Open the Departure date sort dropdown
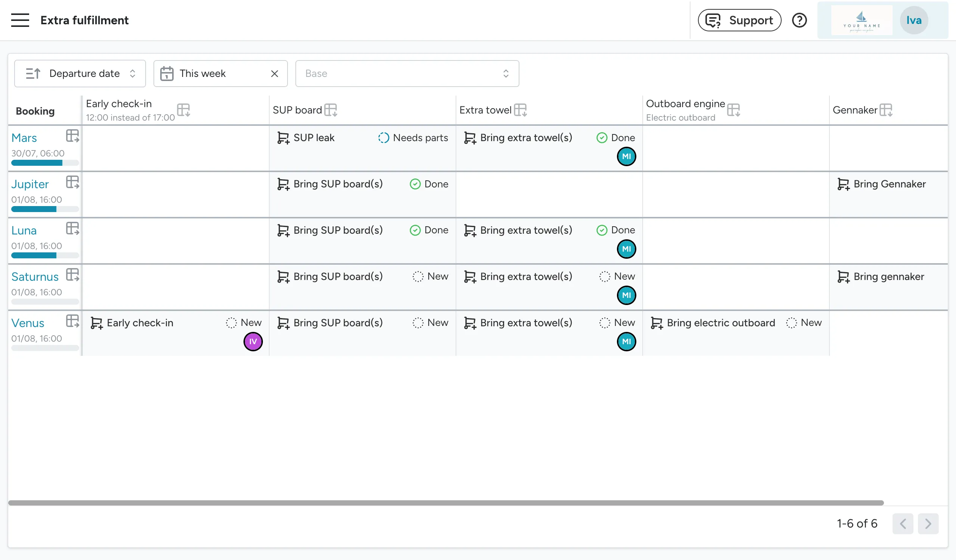The image size is (956, 560). pyautogui.click(x=80, y=74)
